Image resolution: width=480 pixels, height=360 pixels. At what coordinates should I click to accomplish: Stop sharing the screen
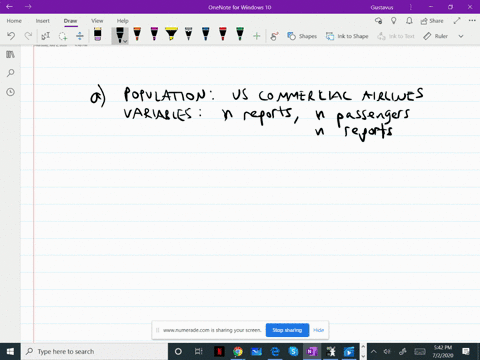[287, 330]
